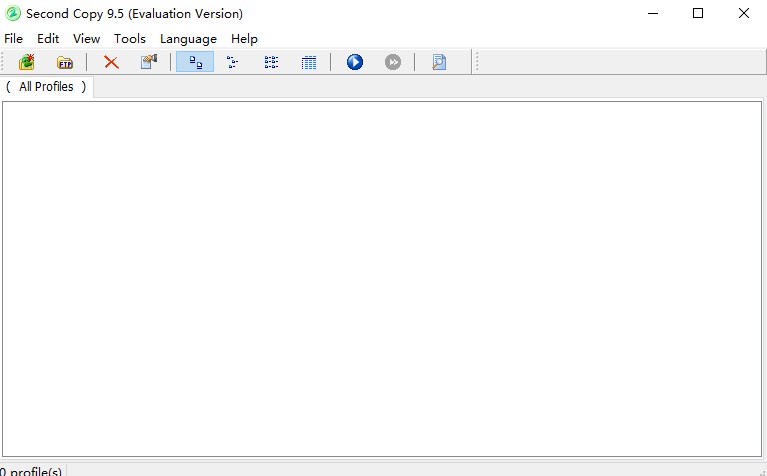
Task: Open the profile properties icon
Action: [x=149, y=62]
